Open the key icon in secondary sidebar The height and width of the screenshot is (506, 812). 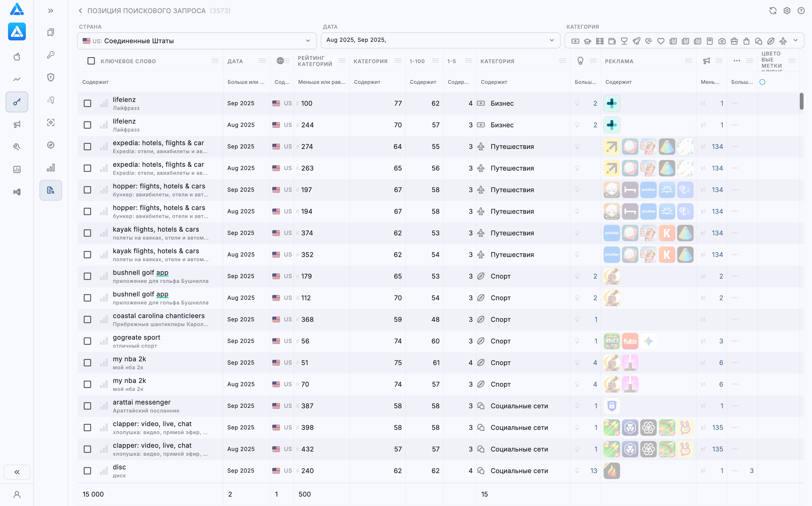(x=51, y=55)
